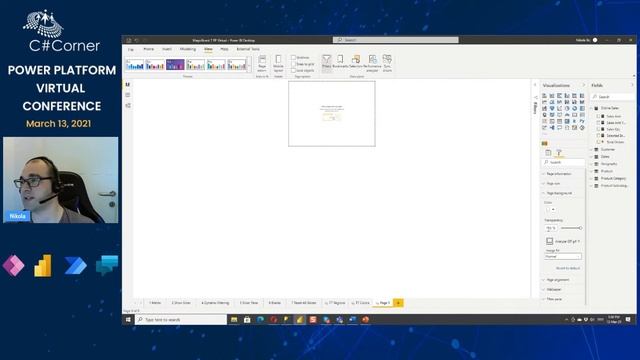Expand the Geography table
Image resolution: width=640 pixels, height=360 pixels.
tap(591, 164)
